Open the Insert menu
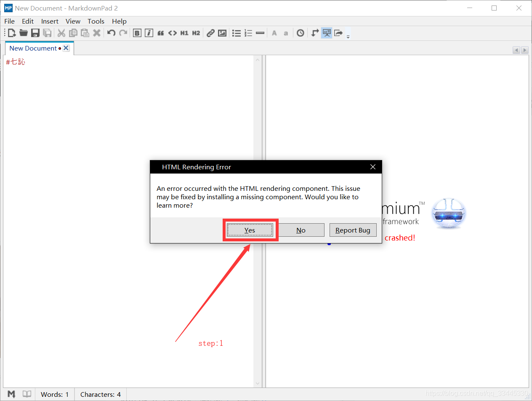 (x=50, y=21)
